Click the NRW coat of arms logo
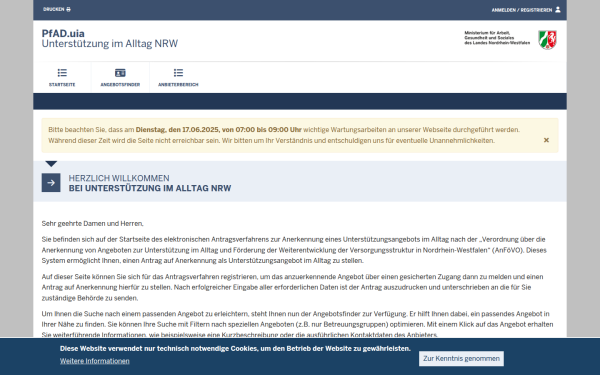Viewport: 600px width, 375px height. coord(548,40)
